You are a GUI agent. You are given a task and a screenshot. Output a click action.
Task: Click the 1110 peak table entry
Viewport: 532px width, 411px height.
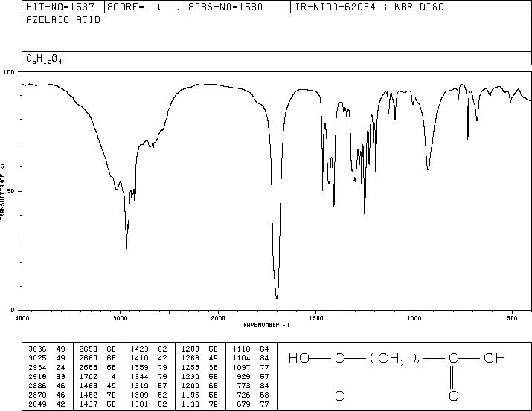point(251,349)
